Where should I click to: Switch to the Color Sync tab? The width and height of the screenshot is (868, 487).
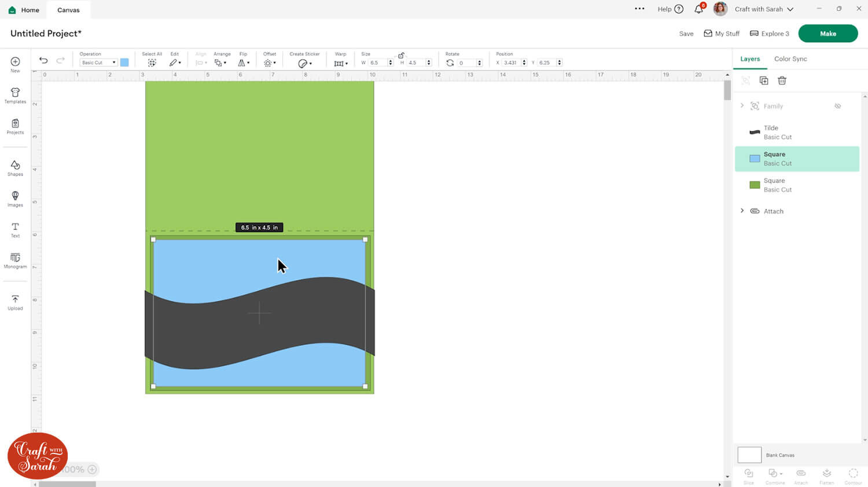(790, 59)
